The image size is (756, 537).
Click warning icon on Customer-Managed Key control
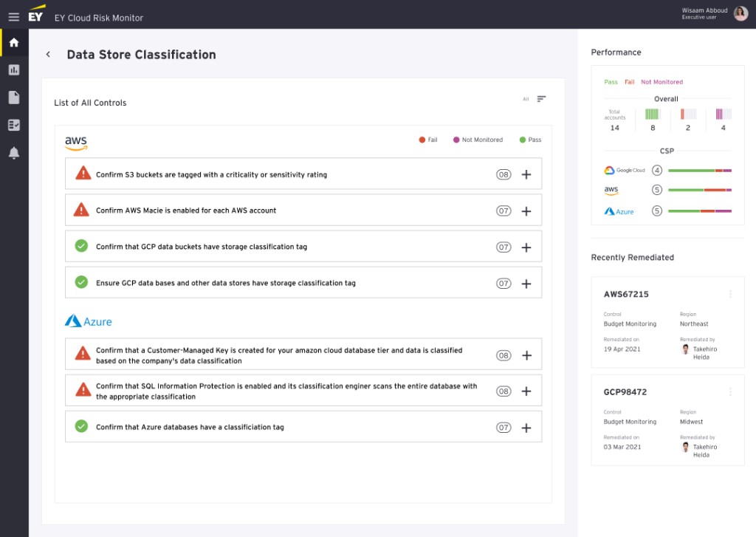(83, 354)
